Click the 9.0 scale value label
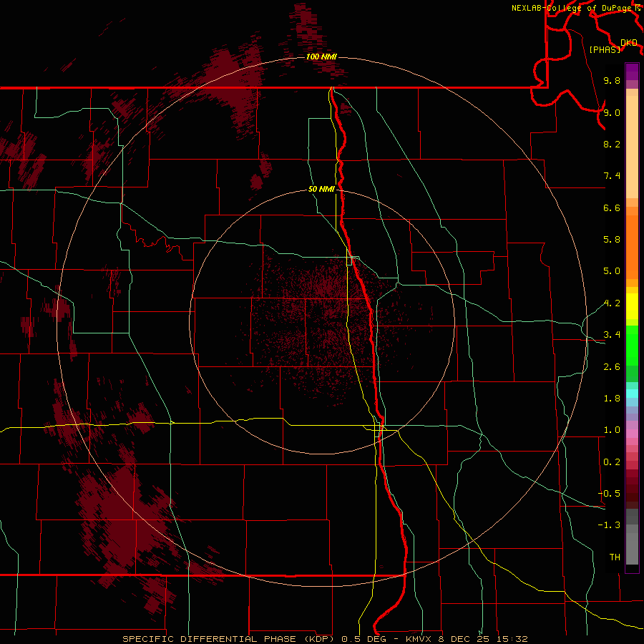The height and width of the screenshot is (644, 644). (612, 112)
